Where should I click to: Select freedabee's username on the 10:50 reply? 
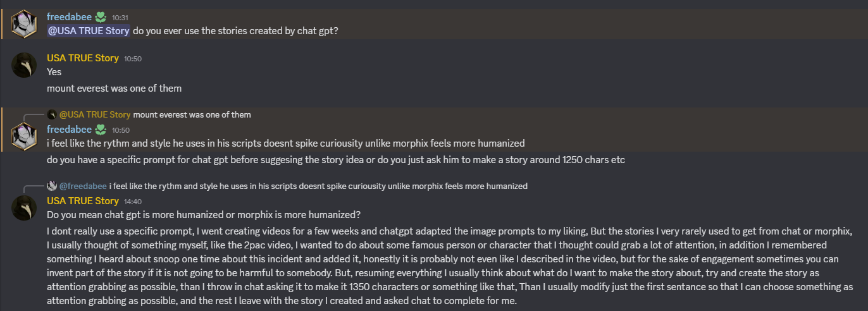point(68,130)
